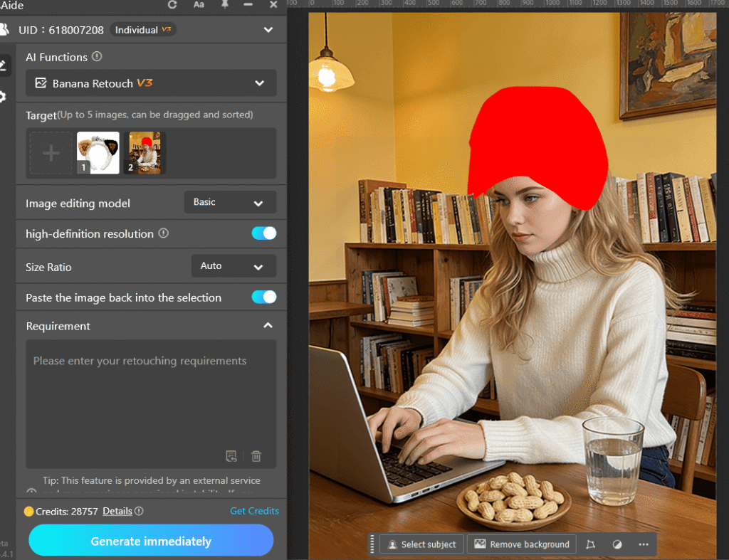Click the contrast circle icon on the bottom toolbar
Screen dimensions: 729x560
617,544
